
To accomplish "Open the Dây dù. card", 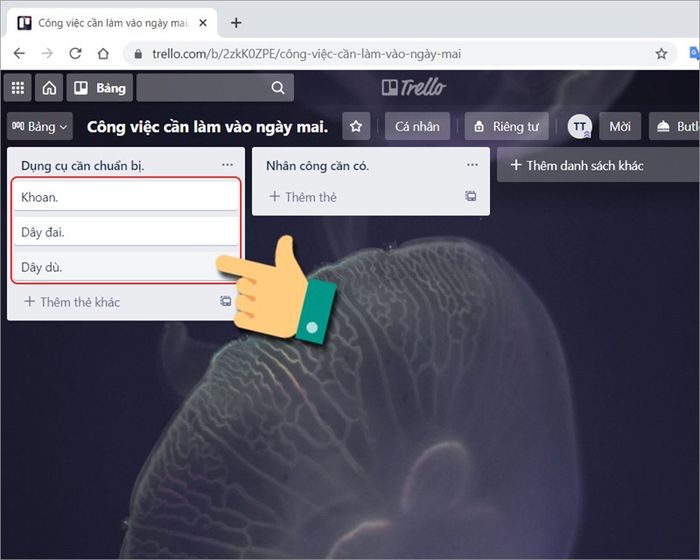I will tap(126, 267).
